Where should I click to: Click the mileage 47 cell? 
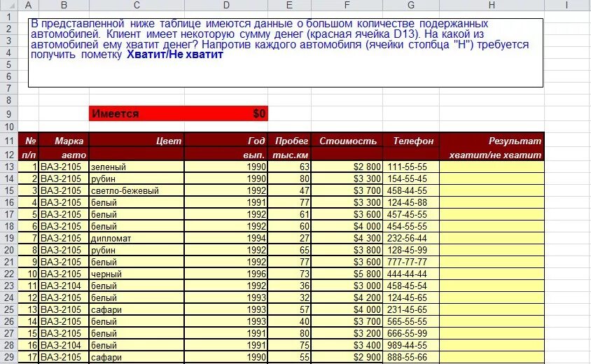[x=289, y=190]
